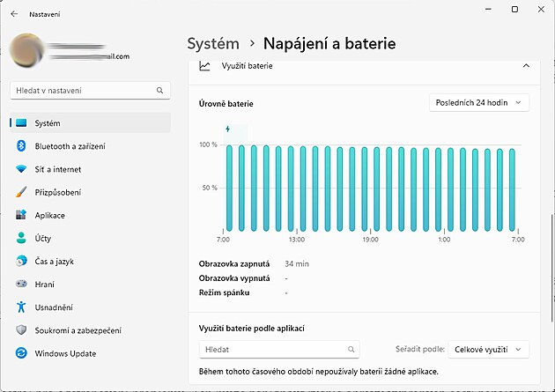Open Soukromí a zabezpečení settings

pyautogui.click(x=78, y=329)
